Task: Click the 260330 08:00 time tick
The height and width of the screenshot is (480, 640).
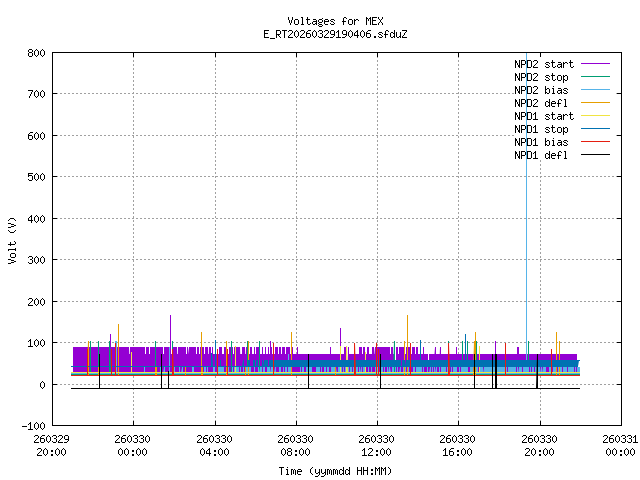Action: tap(296, 444)
